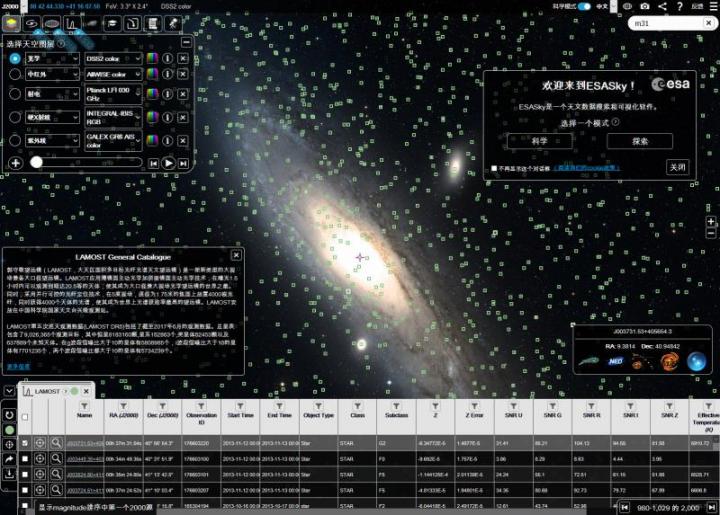Close the LAMOST General Catalogue description panel
720x515 pixels.
236,255
